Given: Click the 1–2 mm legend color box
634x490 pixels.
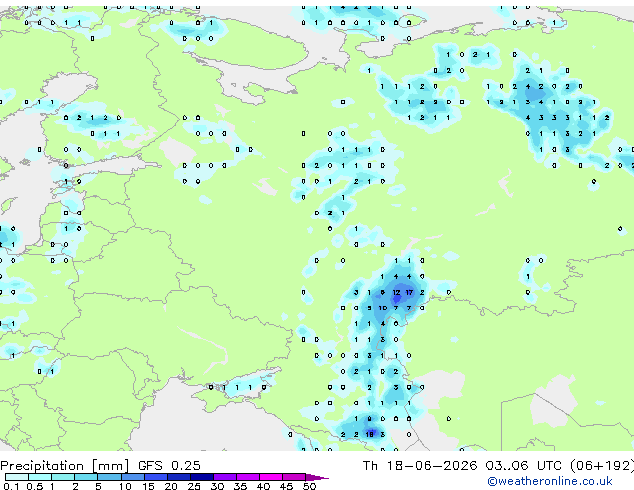Looking at the screenshot, I should 63,477.
